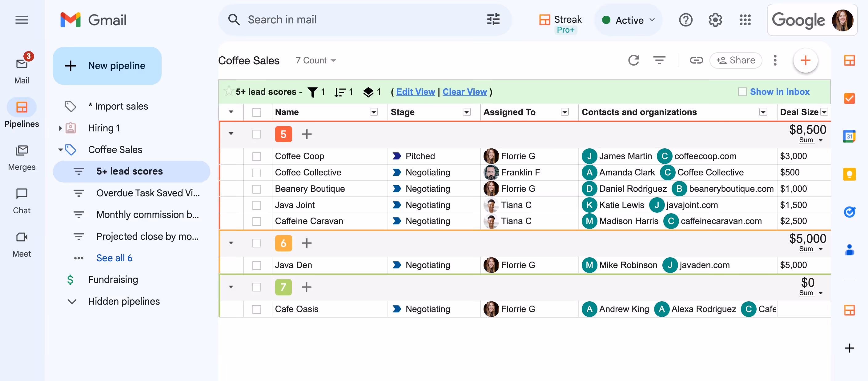Image resolution: width=868 pixels, height=381 pixels.
Task: Check the Java Den row
Action: coord(257,266)
